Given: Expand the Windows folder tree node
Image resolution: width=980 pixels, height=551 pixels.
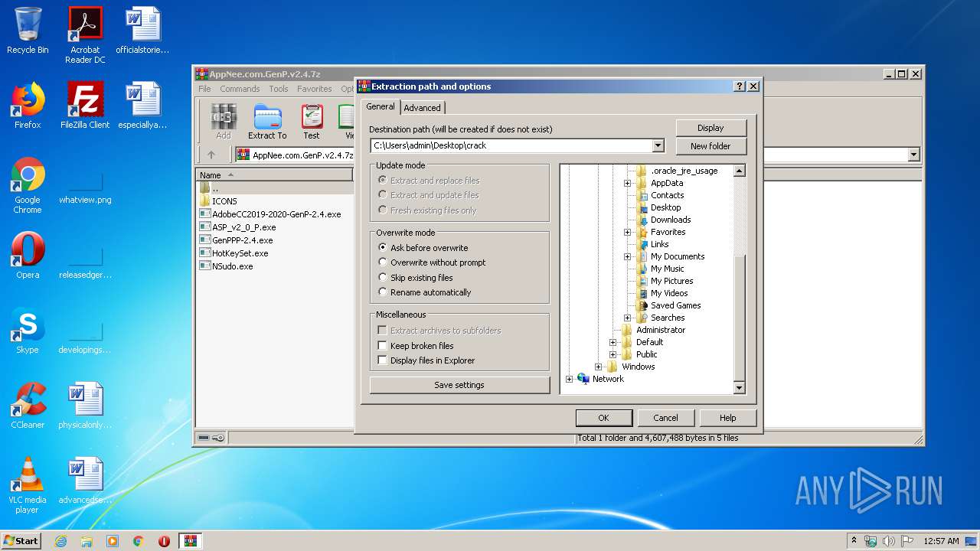Looking at the screenshot, I should click(x=598, y=367).
